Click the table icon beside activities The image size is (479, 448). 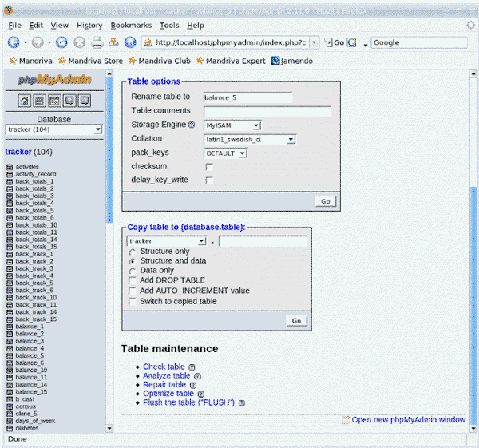point(10,167)
